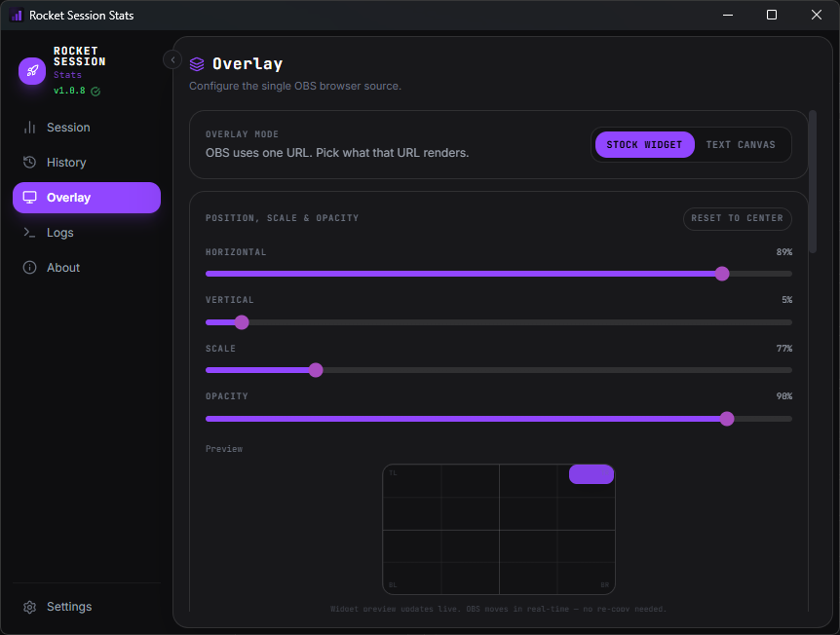Open the History page
The image size is (840, 635).
(x=87, y=163)
